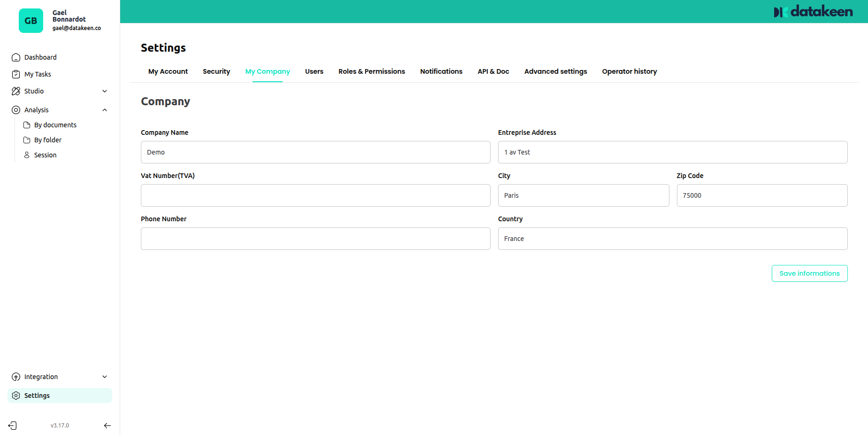Click the By documents file icon

27,125
